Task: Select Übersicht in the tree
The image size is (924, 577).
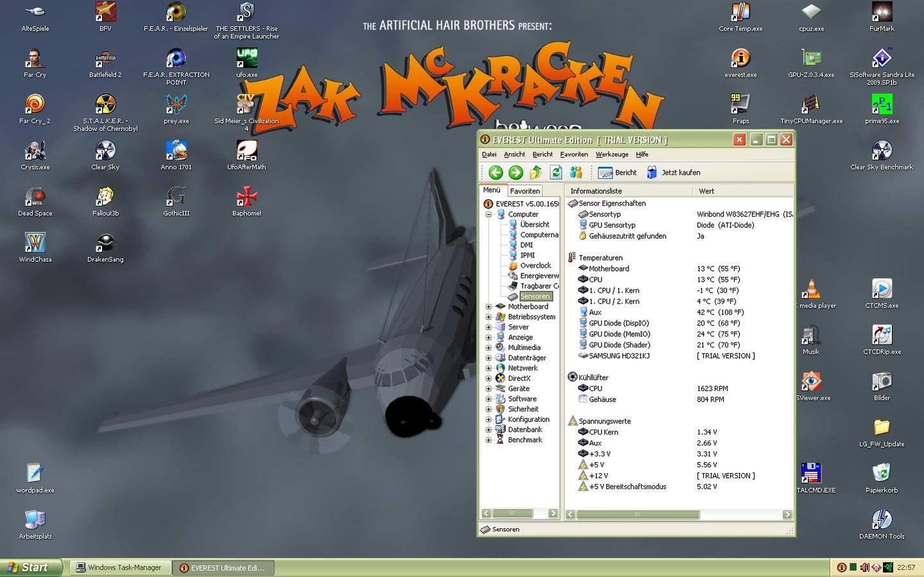Action: tap(534, 225)
